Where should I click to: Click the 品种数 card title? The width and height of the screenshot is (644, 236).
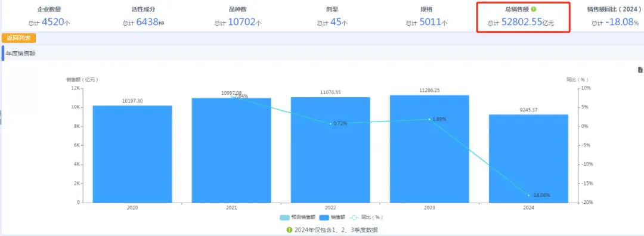(237, 9)
